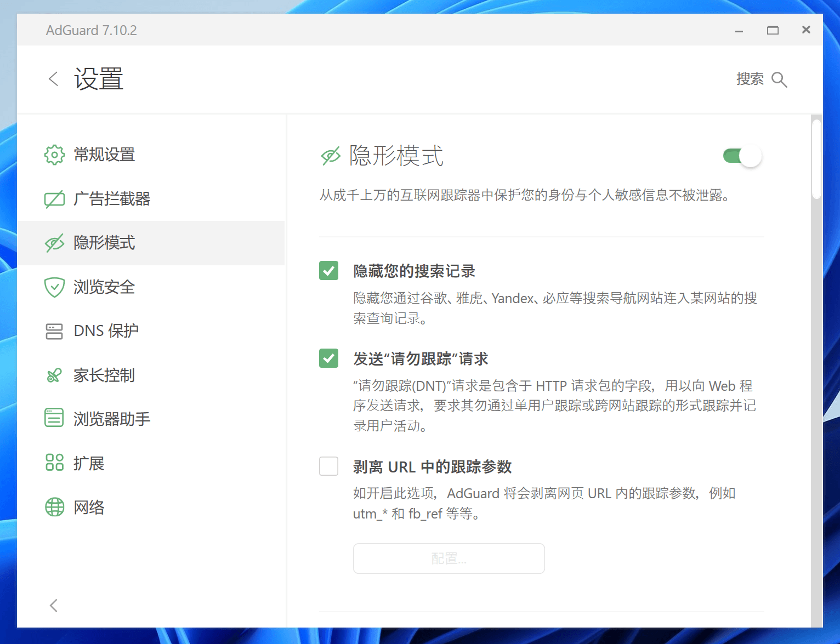Open the 扩展 grid icon

(x=54, y=463)
